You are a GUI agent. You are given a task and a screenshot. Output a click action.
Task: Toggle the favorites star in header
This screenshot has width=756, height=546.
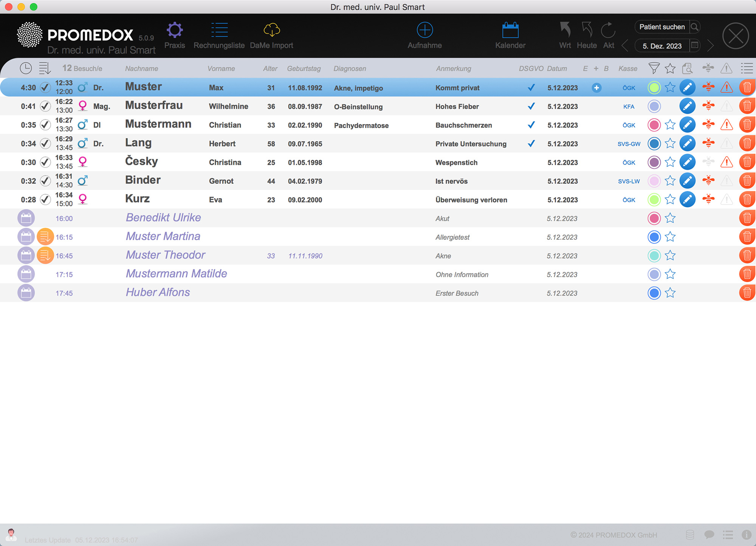(670, 68)
